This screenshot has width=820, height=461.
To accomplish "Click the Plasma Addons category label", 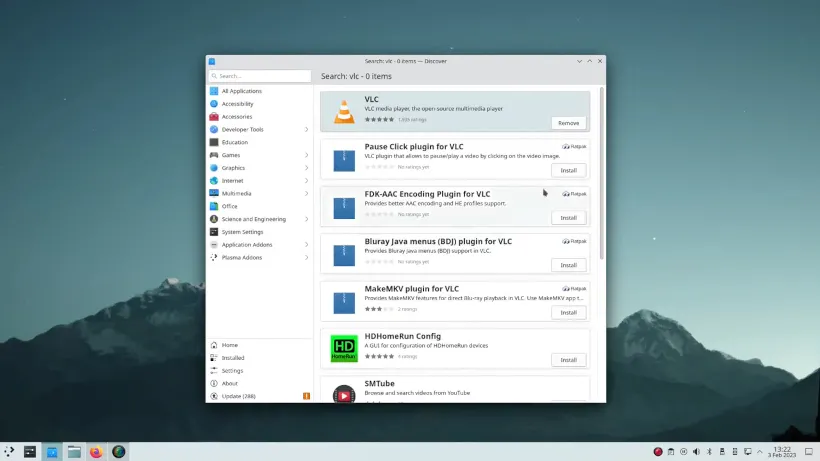I will tap(242, 257).
